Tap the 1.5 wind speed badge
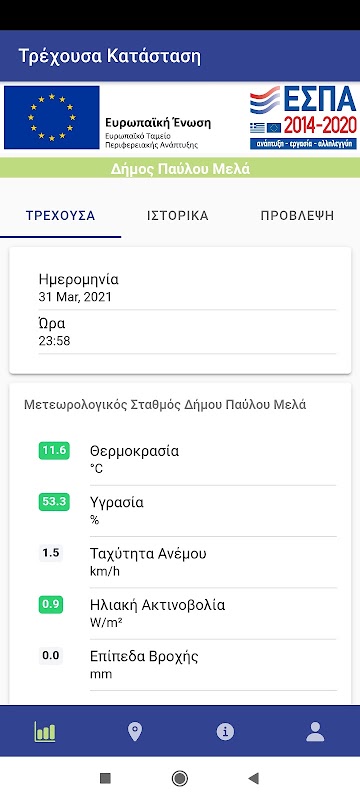This screenshot has width=360, height=800. pyautogui.click(x=50, y=553)
